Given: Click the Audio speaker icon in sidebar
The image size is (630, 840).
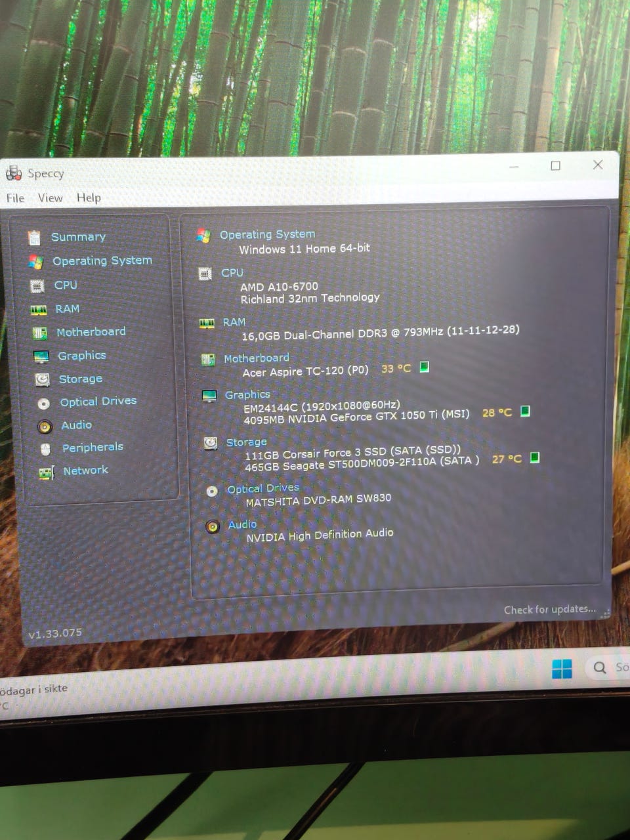Looking at the screenshot, I should click(45, 427).
